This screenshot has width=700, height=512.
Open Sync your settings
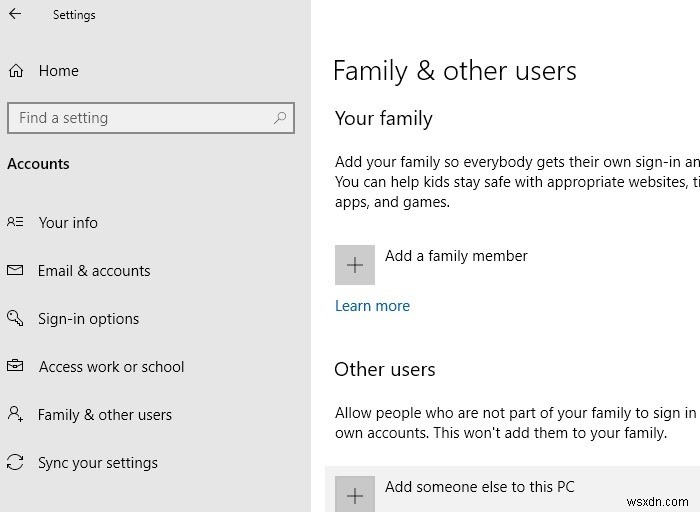tap(98, 463)
